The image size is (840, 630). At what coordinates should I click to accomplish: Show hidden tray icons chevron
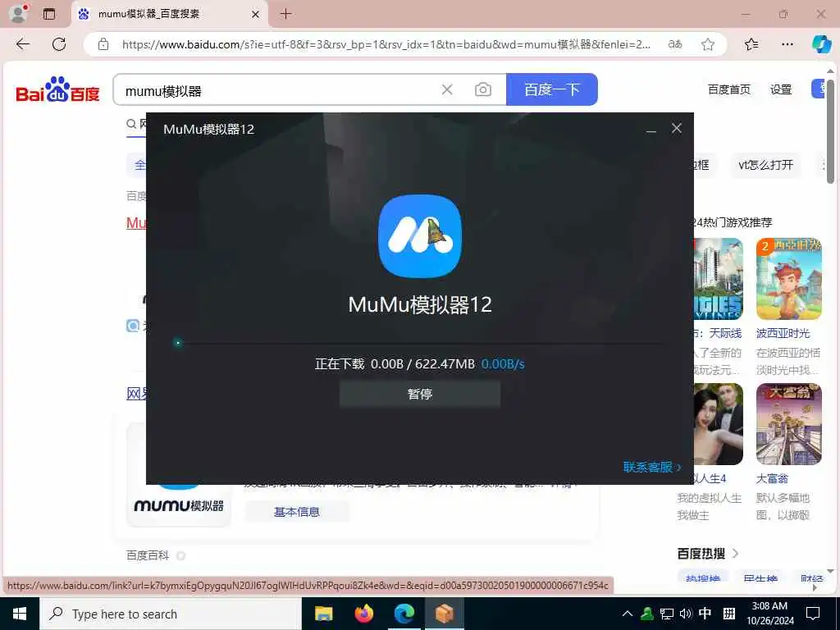[628, 614]
